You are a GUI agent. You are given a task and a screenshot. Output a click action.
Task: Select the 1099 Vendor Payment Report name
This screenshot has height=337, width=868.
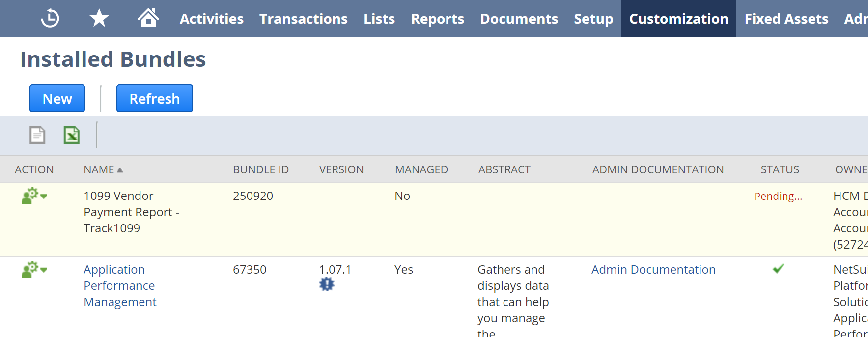tap(132, 212)
